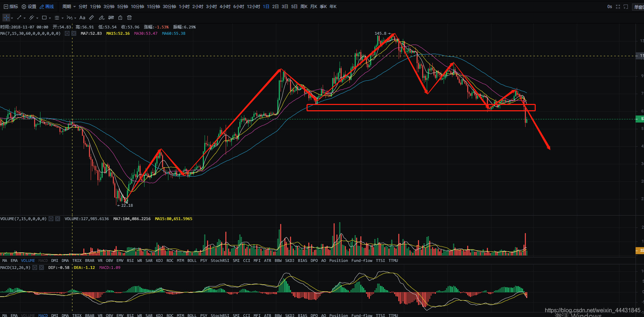This screenshot has width=644, height=317.
Task: Open MACD(12,26,9) settings gear
Action: tap(35, 268)
